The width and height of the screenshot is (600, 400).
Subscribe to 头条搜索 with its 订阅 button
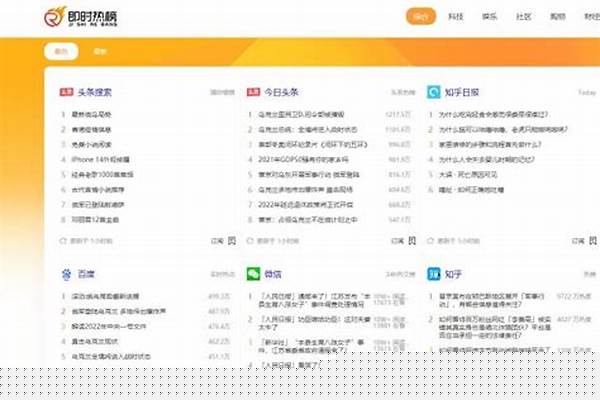coord(217,241)
